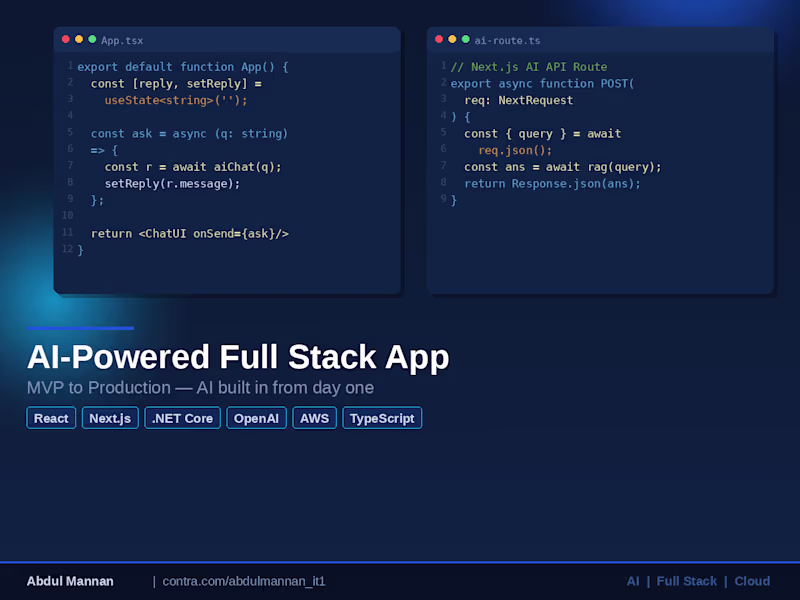The image size is (800, 600).
Task: Click the Full Stack label in footer
Action: coord(686,581)
